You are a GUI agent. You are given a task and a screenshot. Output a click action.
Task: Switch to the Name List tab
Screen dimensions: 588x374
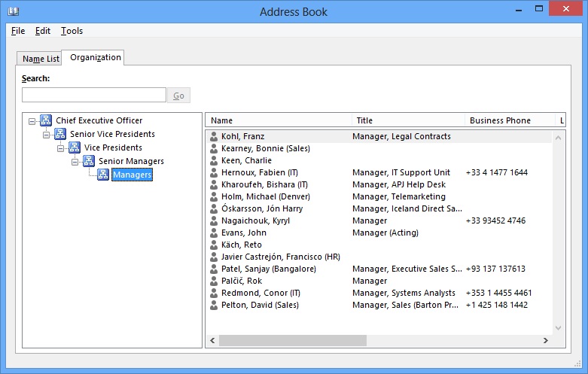41,59
